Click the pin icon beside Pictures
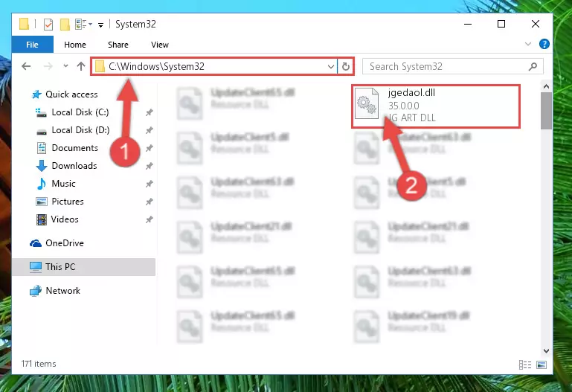This screenshot has width=572, height=392. click(150, 202)
